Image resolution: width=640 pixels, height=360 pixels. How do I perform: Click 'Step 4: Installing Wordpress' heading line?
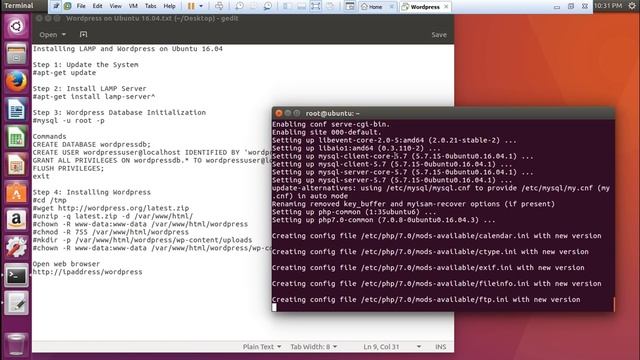92,192
